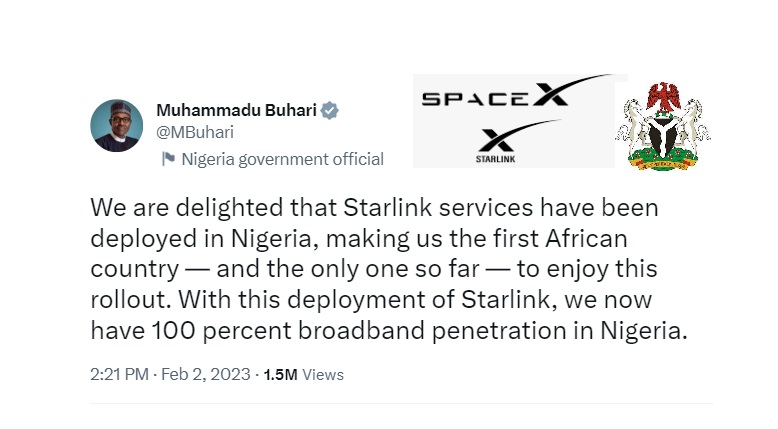Click the 1.5M view count
Viewport: 778px width, 429px height.
click(x=279, y=375)
